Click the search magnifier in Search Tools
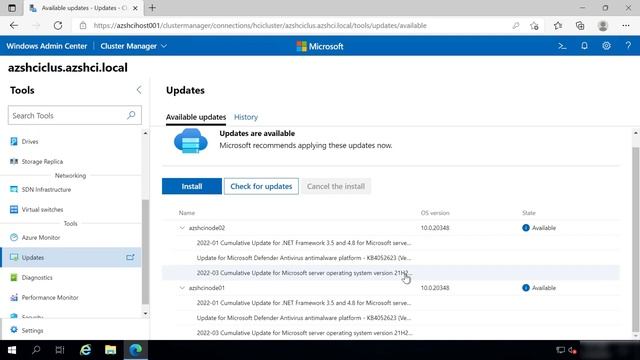This screenshot has height=360, width=640. pos(131,116)
